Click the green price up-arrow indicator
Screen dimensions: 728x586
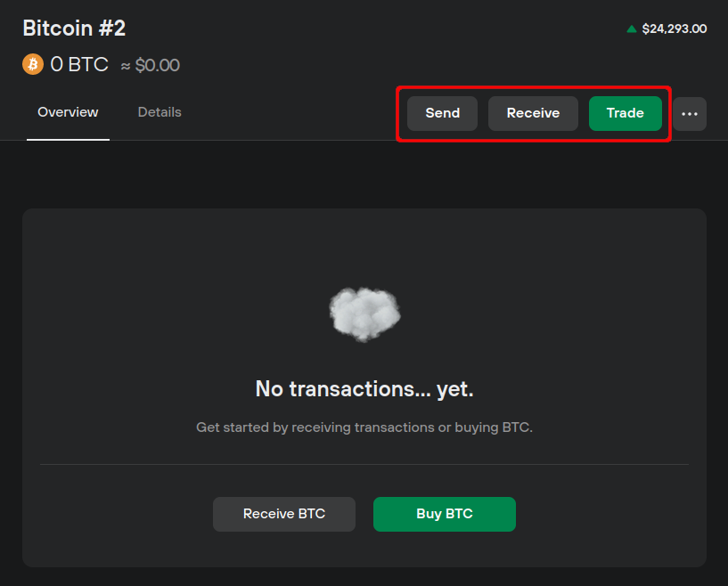632,28
